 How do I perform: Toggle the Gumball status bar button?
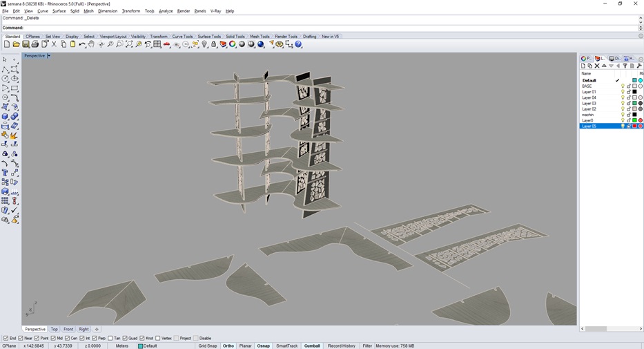click(x=312, y=346)
